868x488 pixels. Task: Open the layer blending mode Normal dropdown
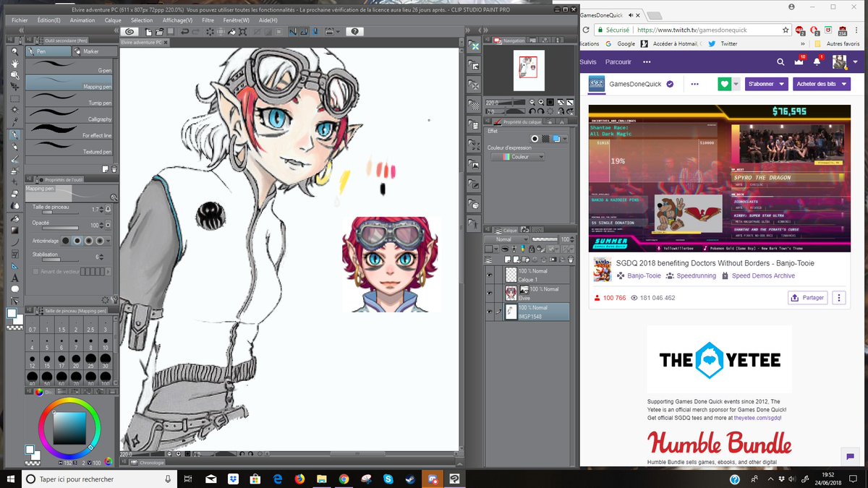[x=506, y=239]
